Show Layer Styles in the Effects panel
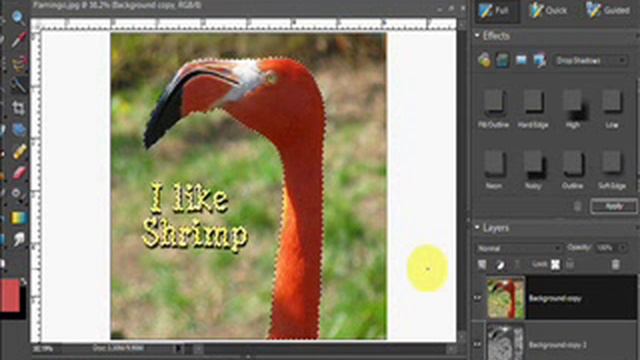 click(502, 60)
